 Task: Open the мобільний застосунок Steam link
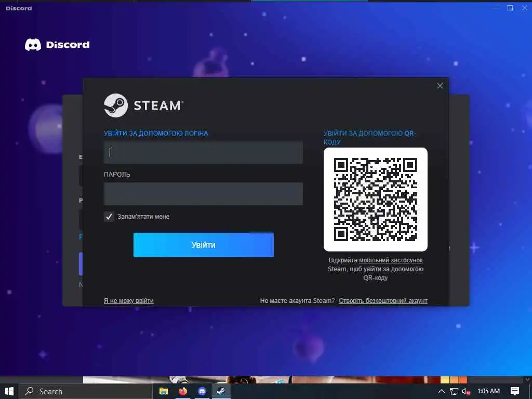375,264
